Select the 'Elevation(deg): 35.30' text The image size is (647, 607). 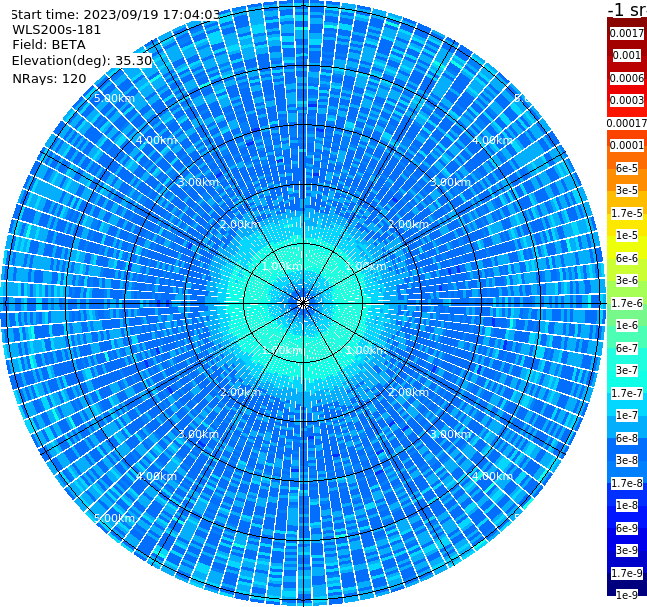[82, 61]
